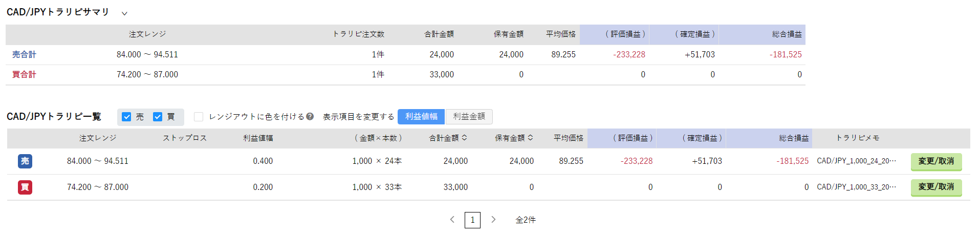The width and height of the screenshot is (980, 234).
Task: Open the 売合計 summary row link
Action: pos(24,54)
